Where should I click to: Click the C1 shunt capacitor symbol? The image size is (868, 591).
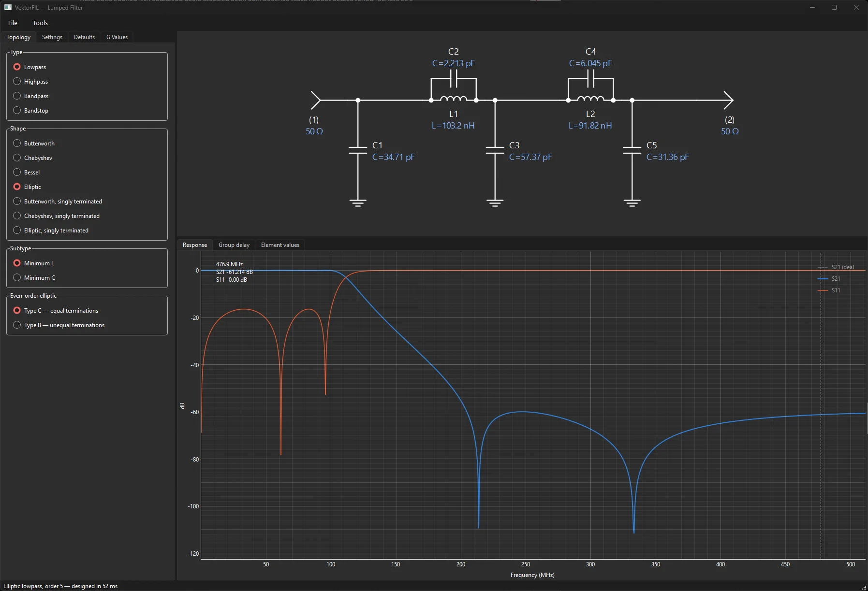358,150
